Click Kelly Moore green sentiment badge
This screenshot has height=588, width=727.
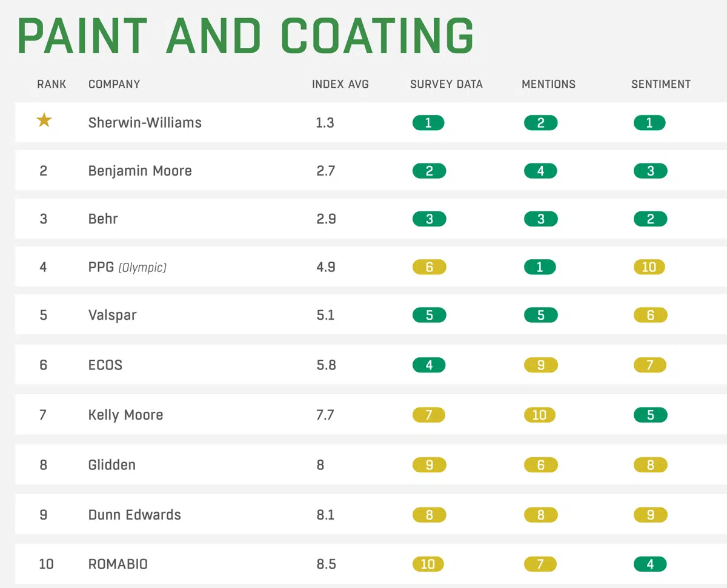tap(651, 415)
